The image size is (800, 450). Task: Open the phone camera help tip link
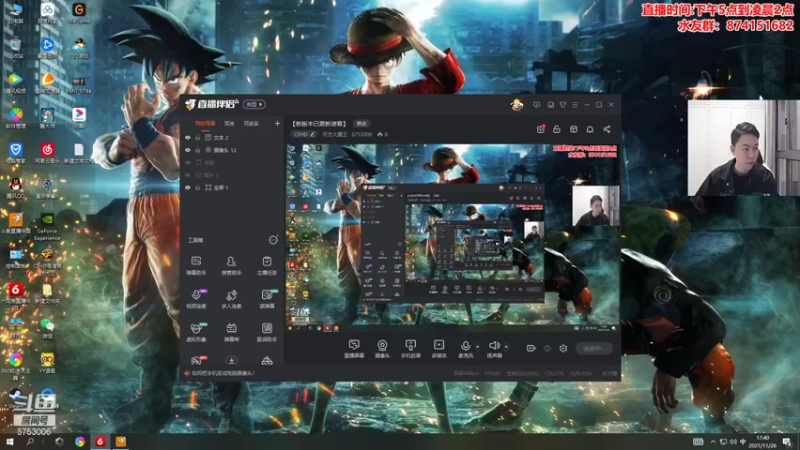coord(223,373)
